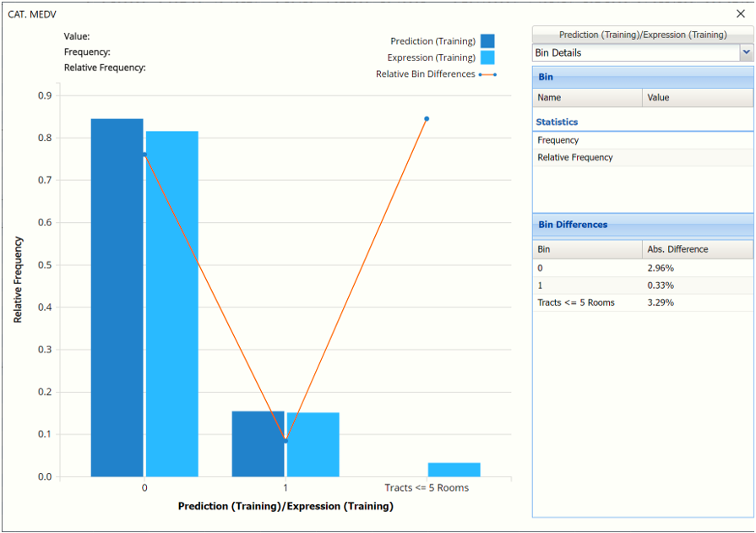Sort by the Abs. Difference column header
756x533 pixels.
click(697, 249)
